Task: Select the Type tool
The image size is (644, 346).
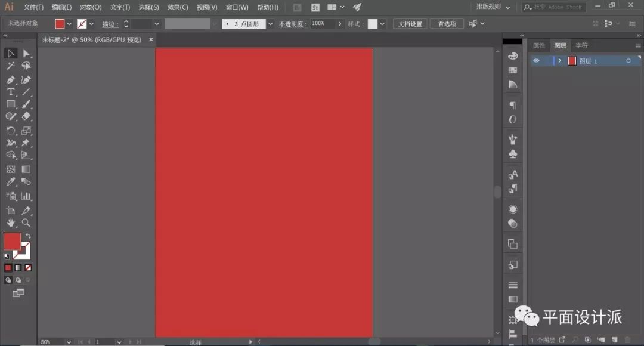Action: coord(11,92)
